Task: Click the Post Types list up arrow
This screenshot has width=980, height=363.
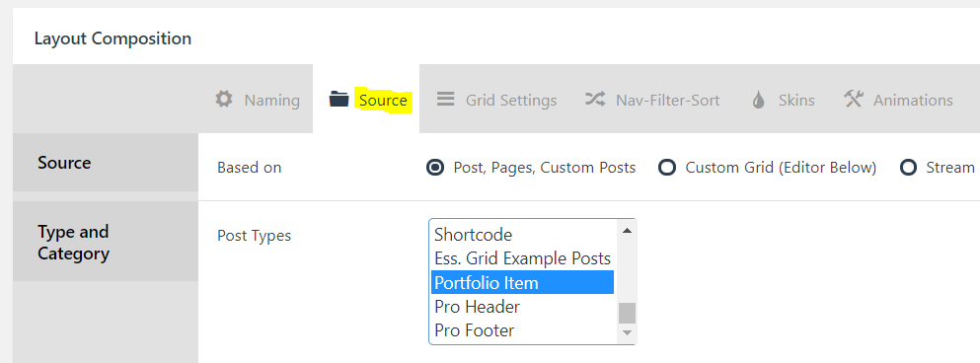Action: pyautogui.click(x=627, y=230)
